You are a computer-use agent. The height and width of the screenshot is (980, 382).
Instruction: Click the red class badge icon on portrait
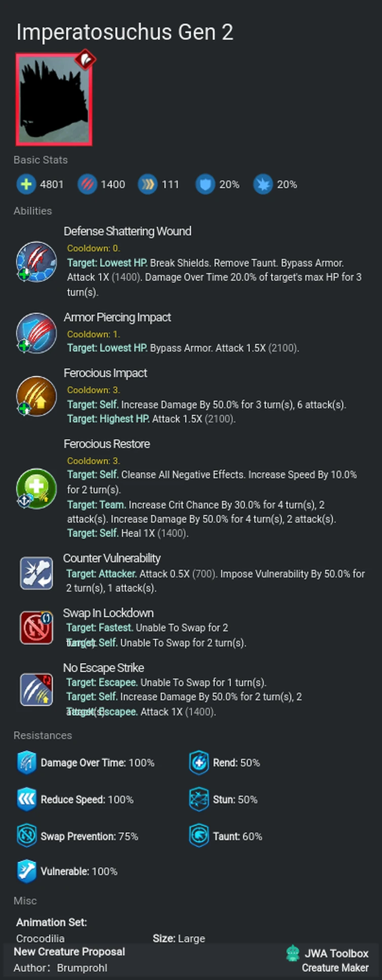[86, 60]
